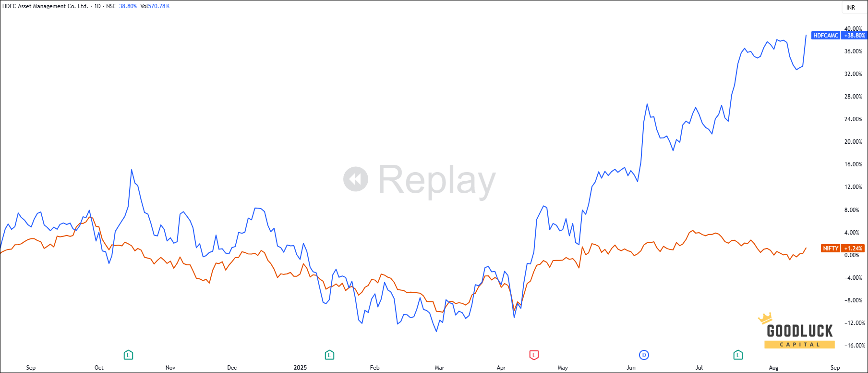The height and width of the screenshot is (373, 868).
Task: Click the rewind icon in the Replay watermark
Action: click(356, 179)
